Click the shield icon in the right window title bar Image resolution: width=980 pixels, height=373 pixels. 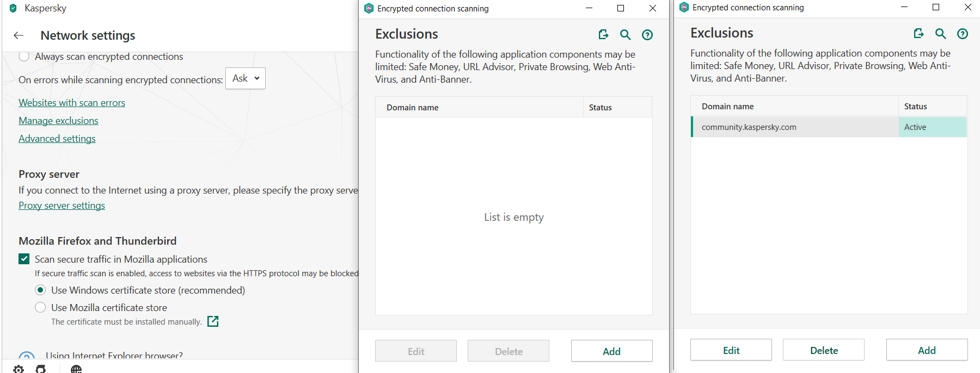(x=684, y=7)
